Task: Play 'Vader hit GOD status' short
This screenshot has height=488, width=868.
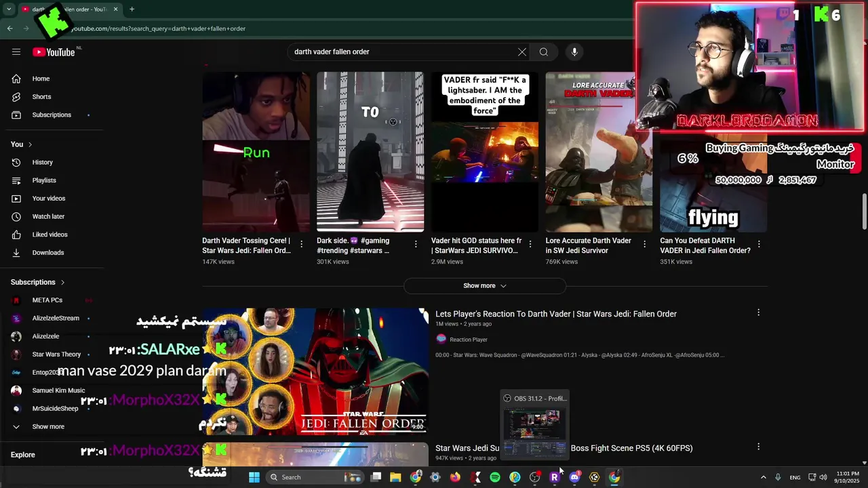Action: click(485, 152)
